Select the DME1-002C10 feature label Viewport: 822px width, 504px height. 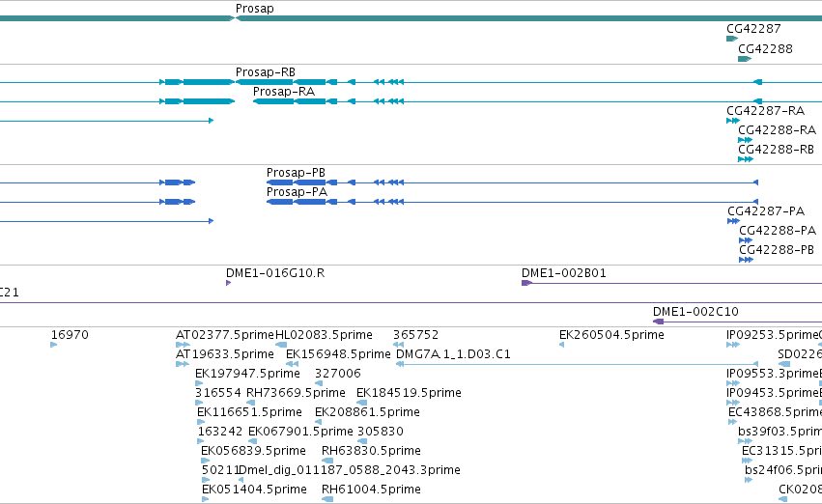[695, 312]
